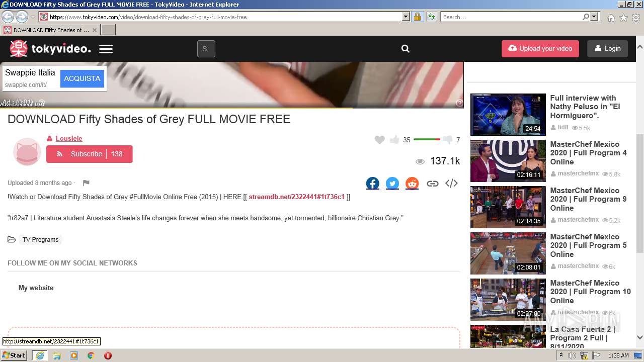The height and width of the screenshot is (362, 644).
Task: Expand the search provider dropdown
Action: pyautogui.click(x=594, y=17)
